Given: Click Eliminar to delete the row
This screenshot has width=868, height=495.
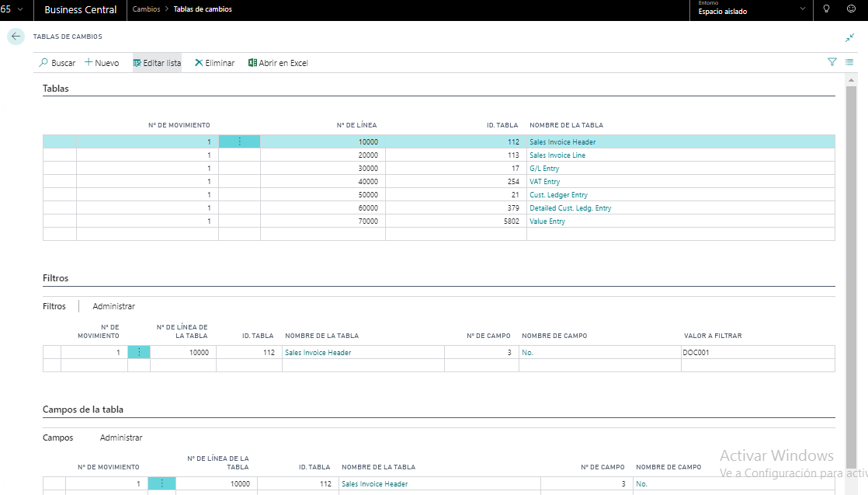Looking at the screenshot, I should coord(215,63).
